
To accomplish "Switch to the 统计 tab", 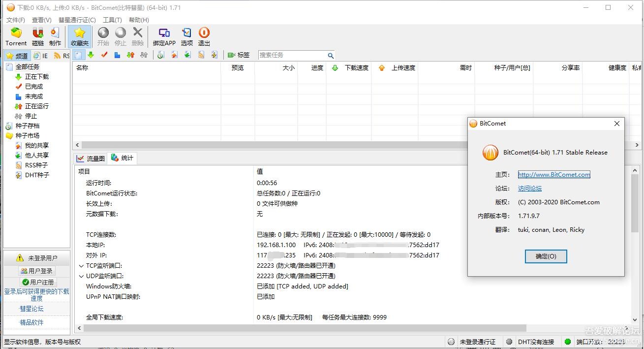I will point(122,158).
